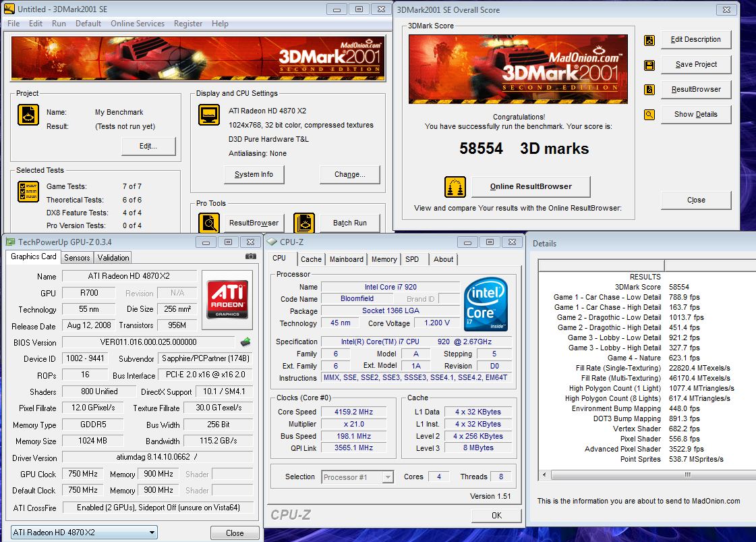
Task: Click the 3DMark2001 banner image in main window
Action: 198,58
